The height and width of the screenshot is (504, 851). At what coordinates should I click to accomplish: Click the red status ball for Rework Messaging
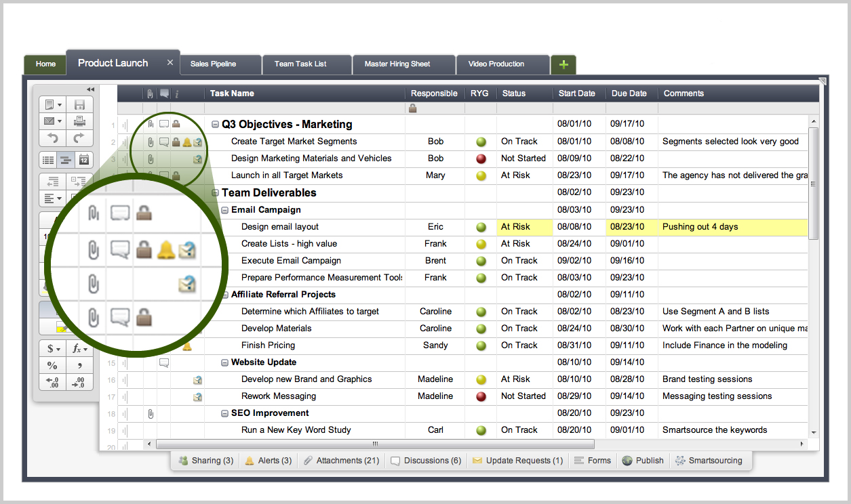(480, 396)
